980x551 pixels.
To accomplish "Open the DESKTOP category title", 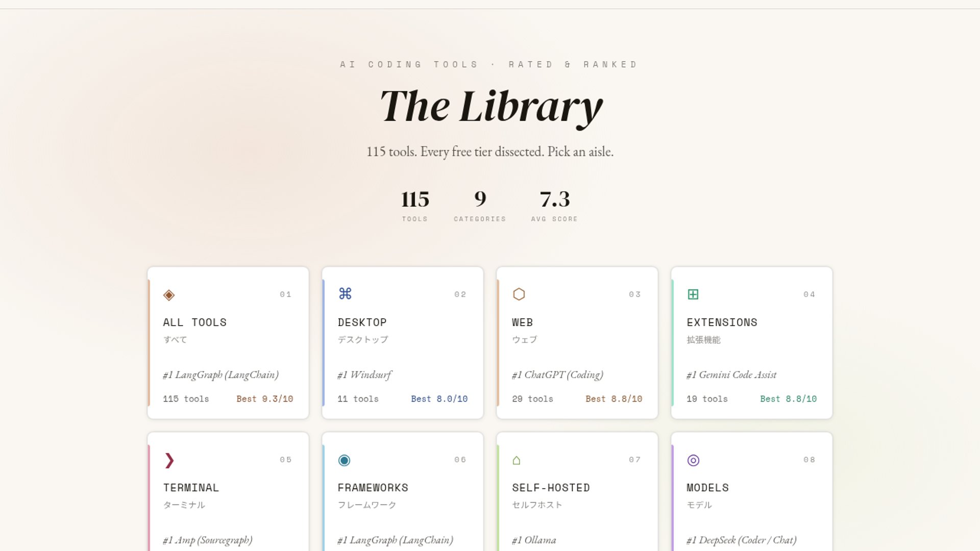I will pos(362,322).
